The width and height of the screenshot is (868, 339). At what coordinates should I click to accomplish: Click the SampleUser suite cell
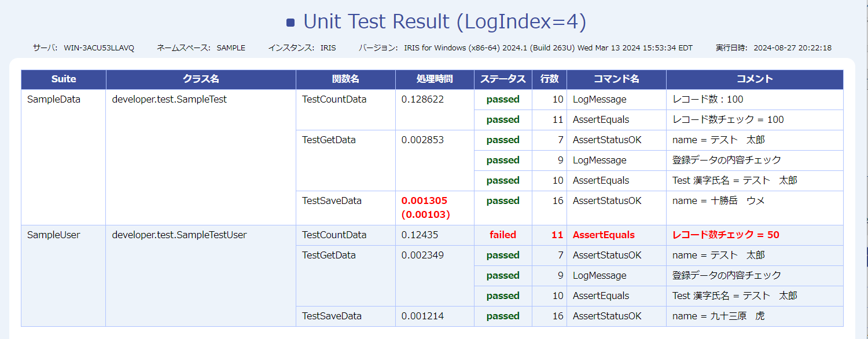coord(54,235)
